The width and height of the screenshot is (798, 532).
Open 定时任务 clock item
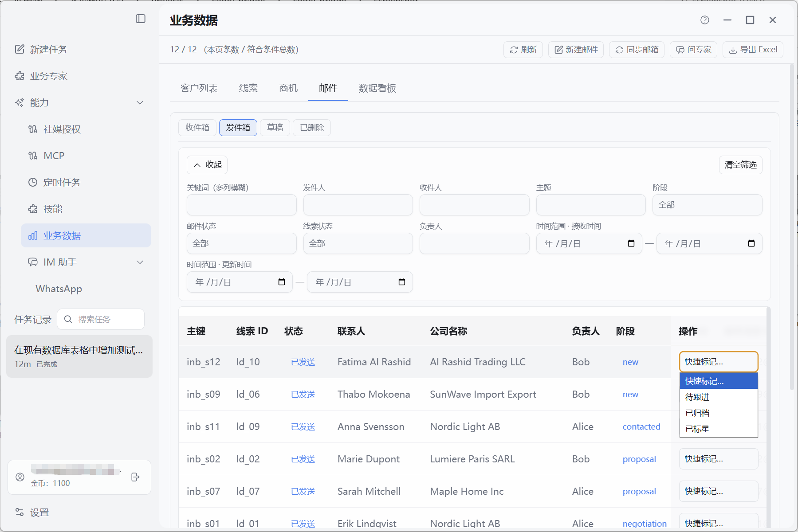(86, 182)
